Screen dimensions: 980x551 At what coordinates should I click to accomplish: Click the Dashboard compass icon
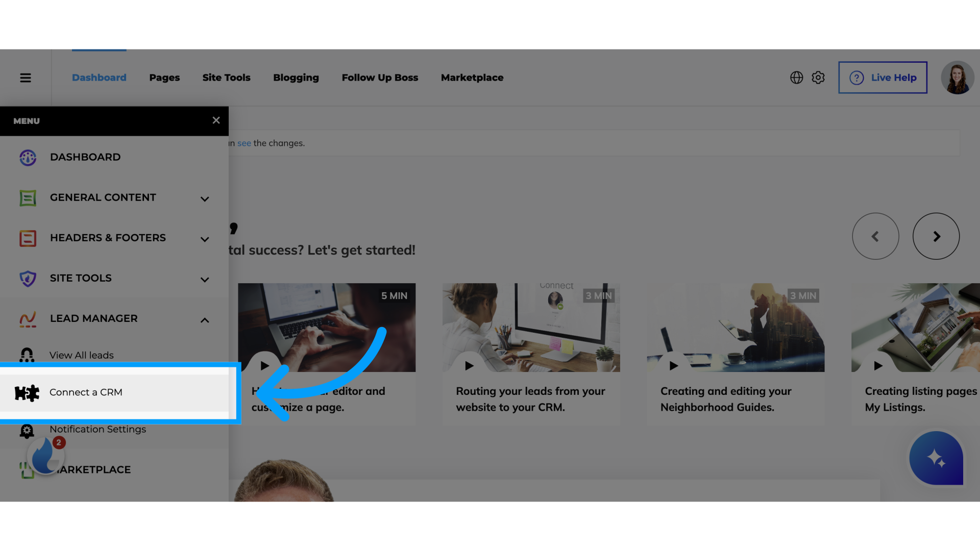click(28, 156)
